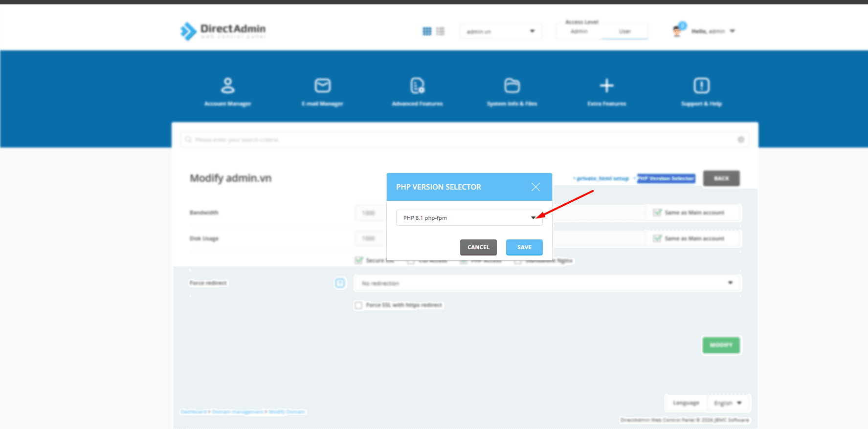Viewport: 868px width, 429px height.
Task: Close the PHP Version Selector dialog
Action: click(535, 187)
